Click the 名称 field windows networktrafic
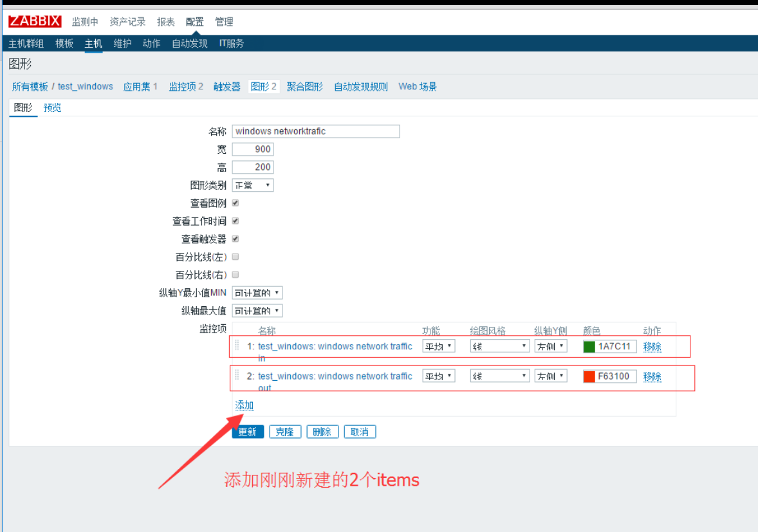 [316, 131]
